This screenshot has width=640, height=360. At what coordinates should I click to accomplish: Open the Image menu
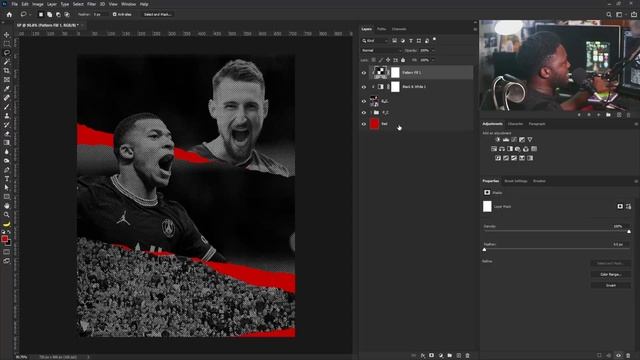(38, 4)
